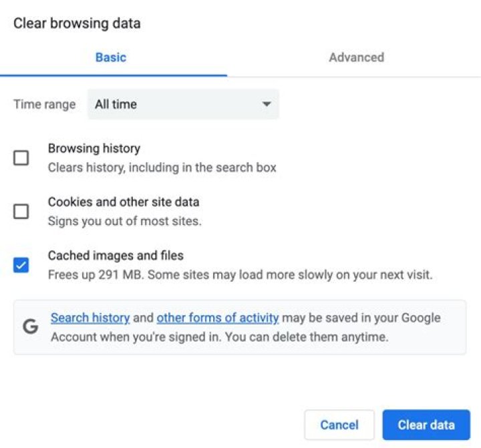Open the Advanced tab
This screenshot has height=448, width=481.
(356, 57)
